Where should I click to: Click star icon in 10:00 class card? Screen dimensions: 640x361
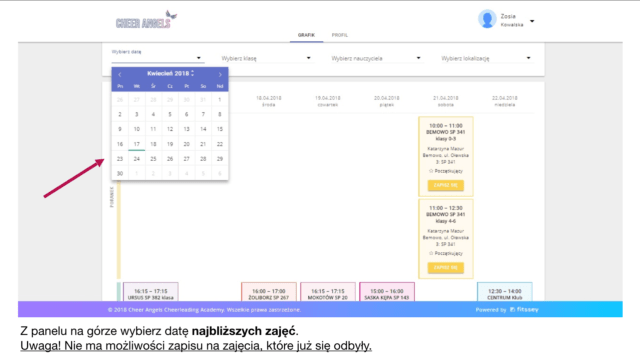pos(431,171)
